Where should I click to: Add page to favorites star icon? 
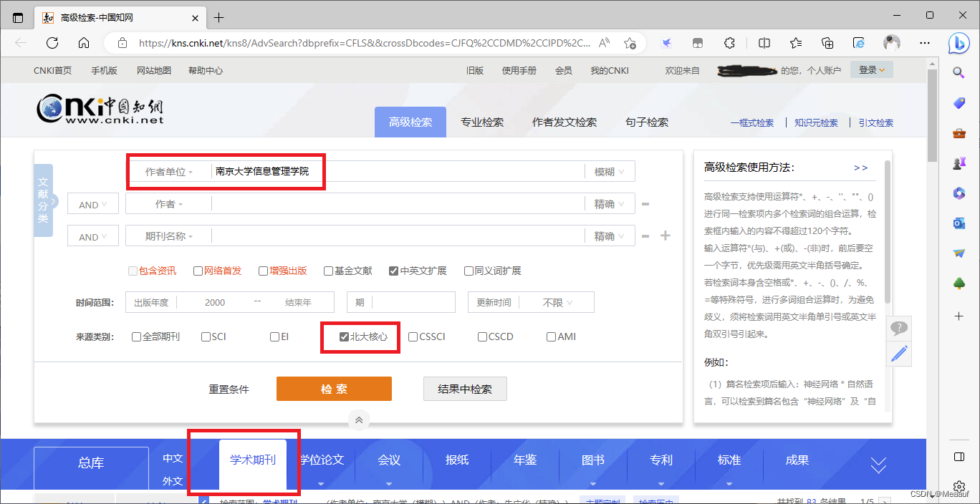(x=630, y=43)
